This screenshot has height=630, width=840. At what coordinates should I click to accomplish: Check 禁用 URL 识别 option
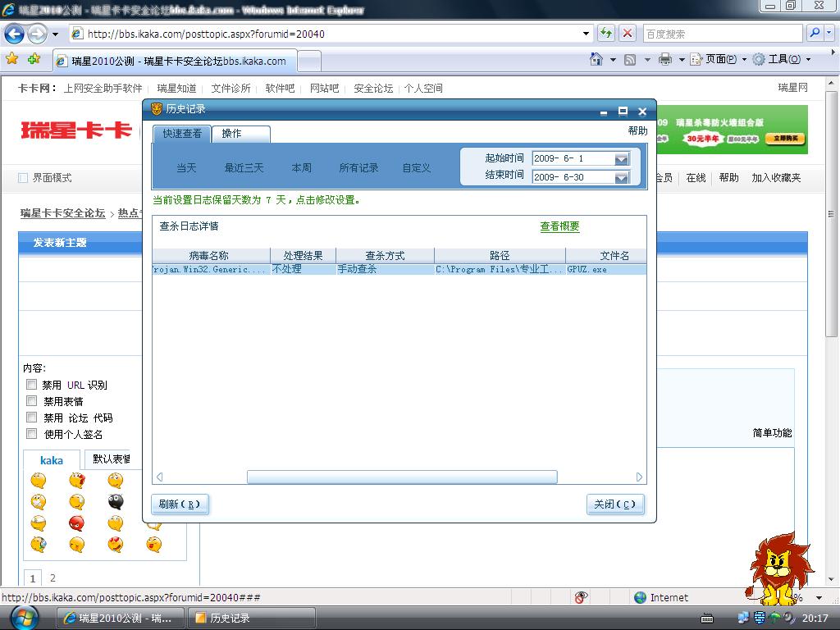(x=32, y=384)
